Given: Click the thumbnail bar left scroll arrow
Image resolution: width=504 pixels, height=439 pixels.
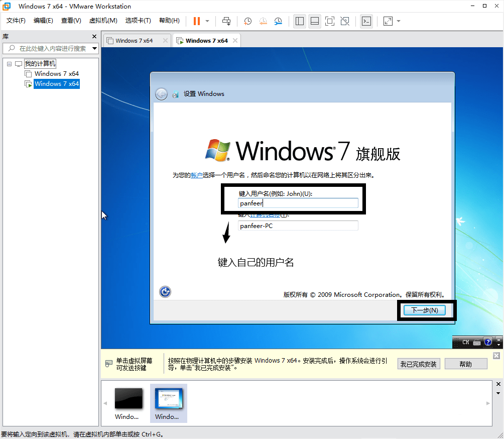Looking at the screenshot, I should [105, 403].
